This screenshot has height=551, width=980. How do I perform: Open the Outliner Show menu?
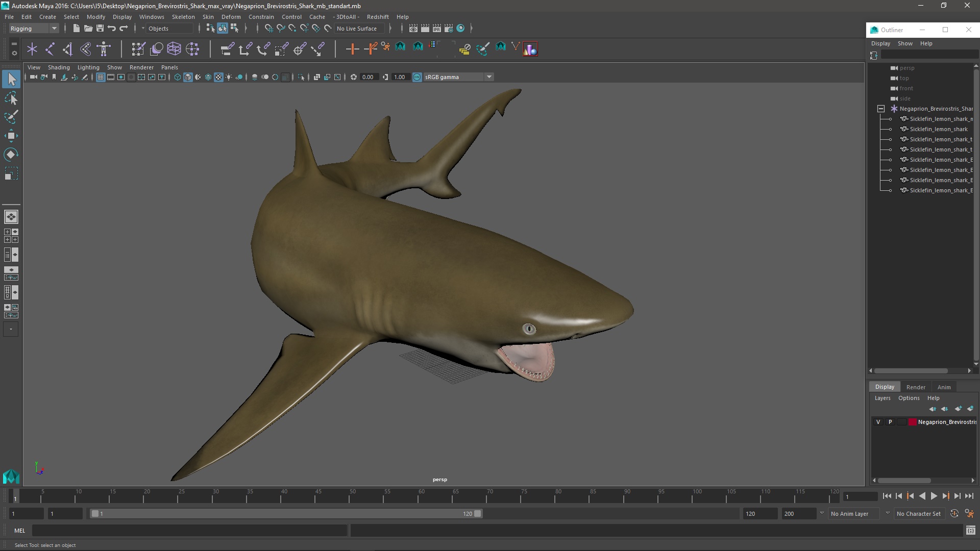(x=905, y=43)
